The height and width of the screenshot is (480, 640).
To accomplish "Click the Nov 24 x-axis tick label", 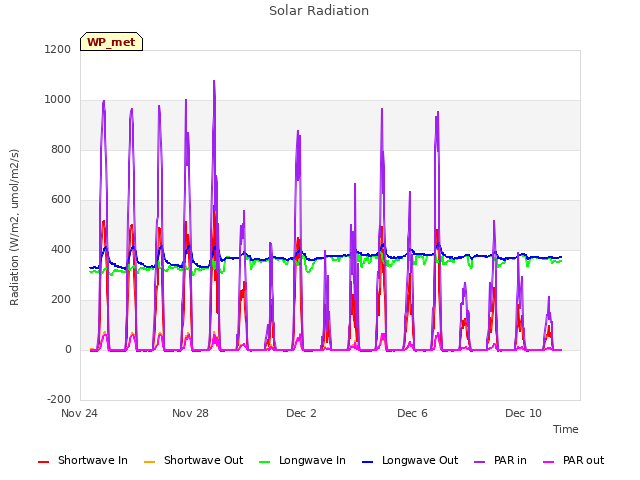I will pos(79,413).
